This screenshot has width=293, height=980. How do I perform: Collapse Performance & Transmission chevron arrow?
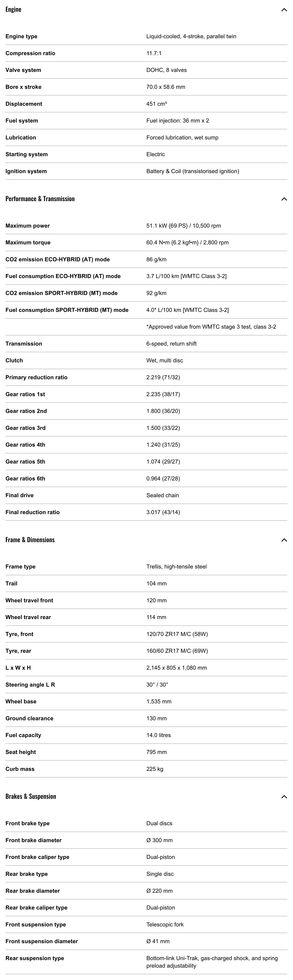(284, 199)
